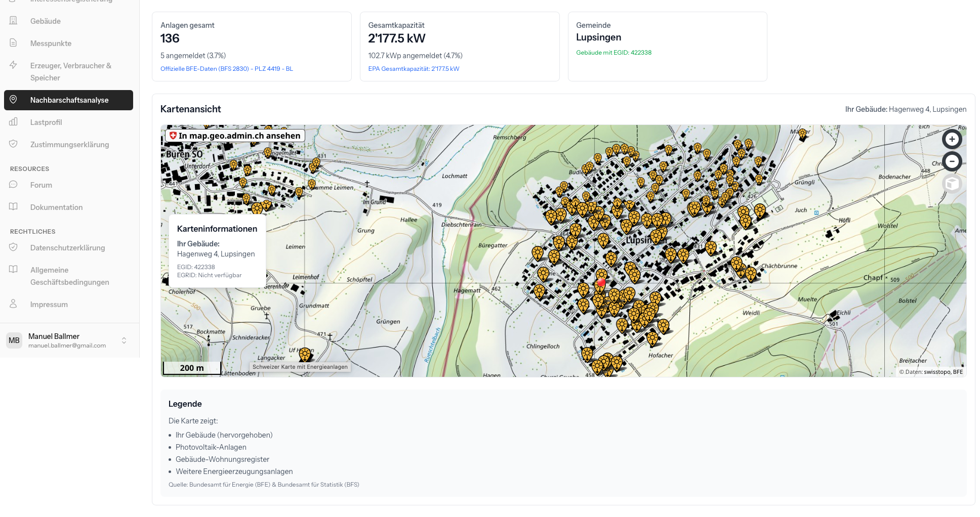
Task: Click the red building marker on map
Action: click(x=601, y=283)
